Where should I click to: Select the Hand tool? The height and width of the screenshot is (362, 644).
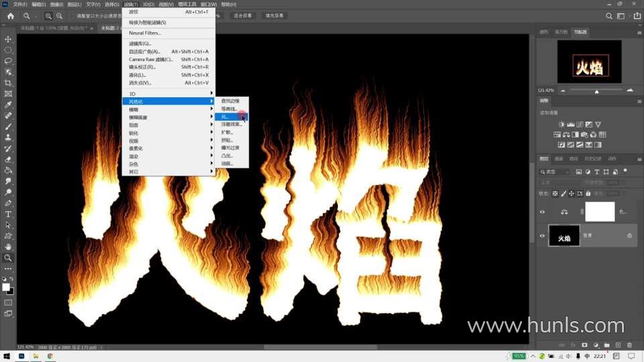(x=8, y=247)
